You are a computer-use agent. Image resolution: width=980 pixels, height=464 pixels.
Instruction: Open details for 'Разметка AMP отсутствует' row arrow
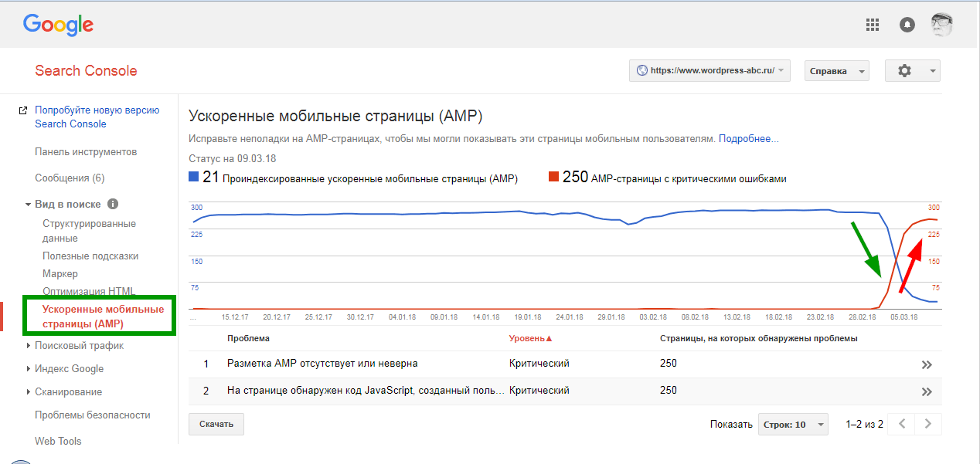pos(927,365)
